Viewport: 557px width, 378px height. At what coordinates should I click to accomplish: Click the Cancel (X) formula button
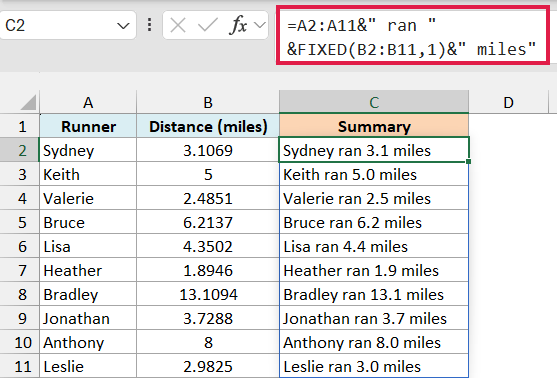click(x=178, y=26)
